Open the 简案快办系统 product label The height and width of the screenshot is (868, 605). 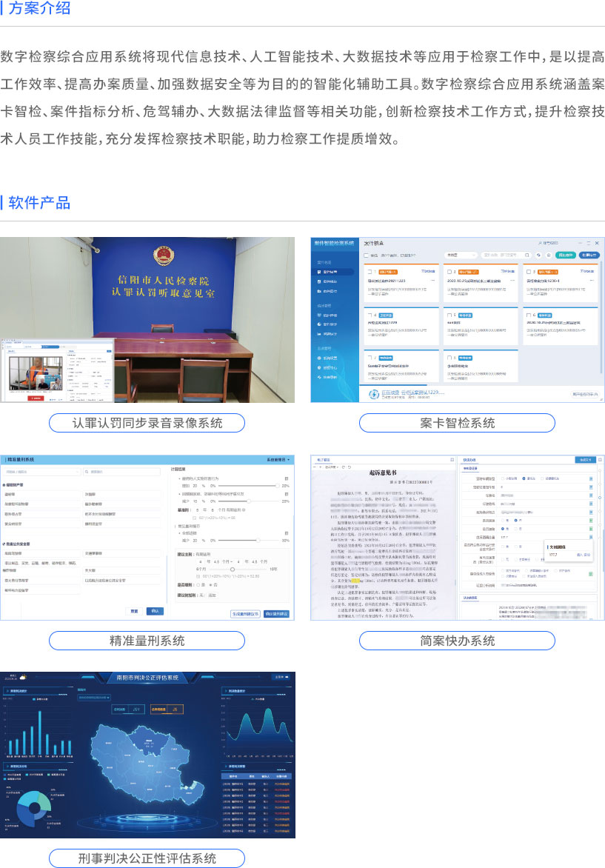pyautogui.click(x=457, y=641)
